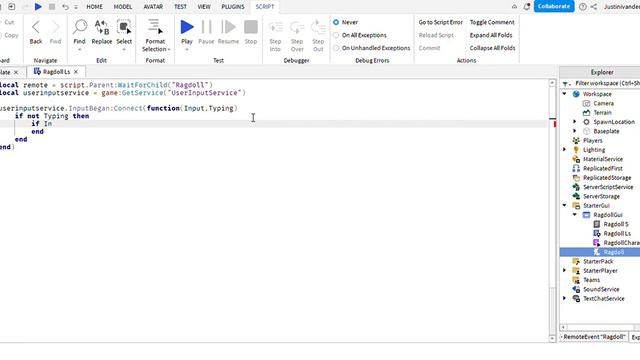Image resolution: width=640 pixels, height=360 pixels.
Task: Click the Filter workspace search field
Action: 607,83
